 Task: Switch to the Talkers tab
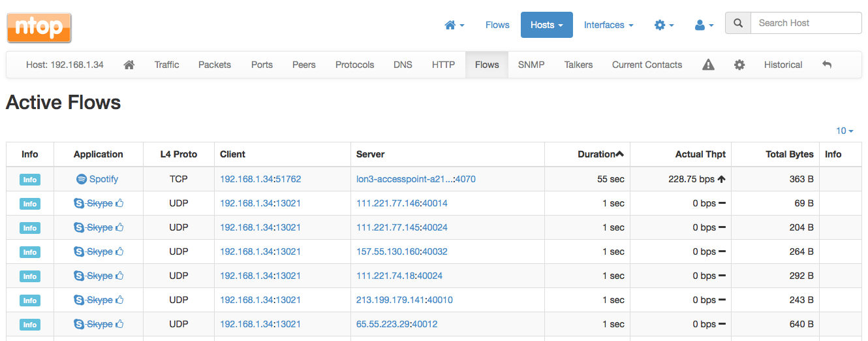(578, 65)
